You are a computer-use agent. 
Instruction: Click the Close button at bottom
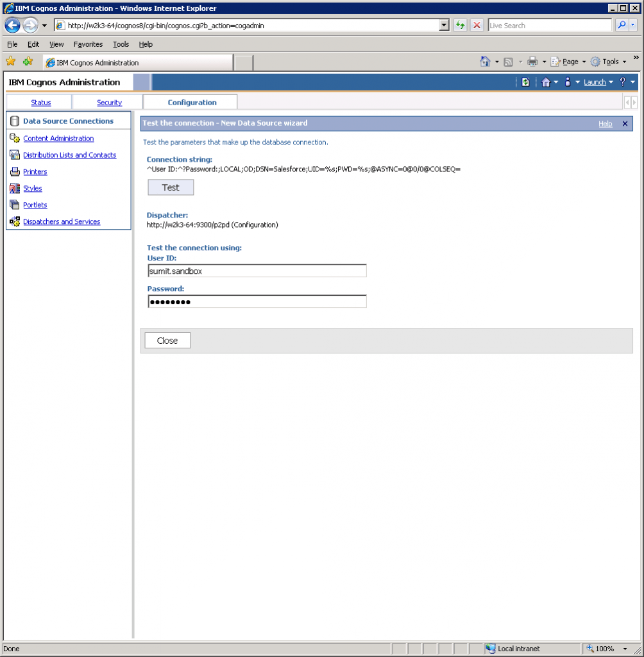[x=167, y=341]
